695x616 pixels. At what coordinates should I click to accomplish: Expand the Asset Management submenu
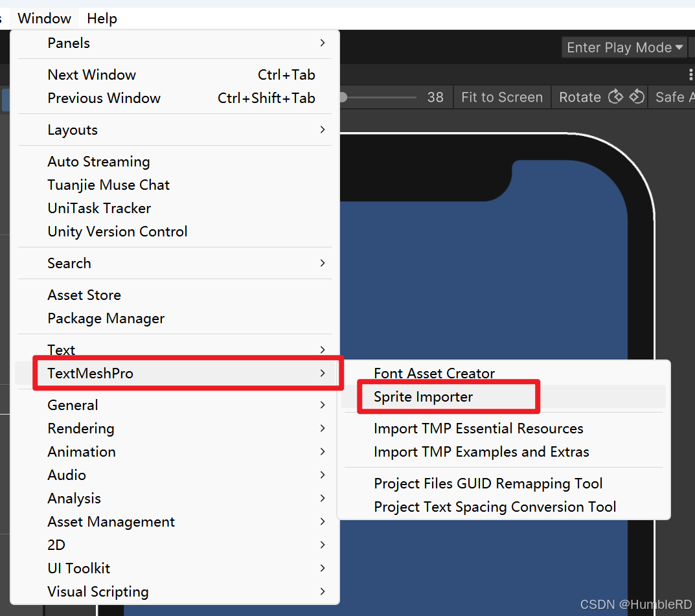175,521
